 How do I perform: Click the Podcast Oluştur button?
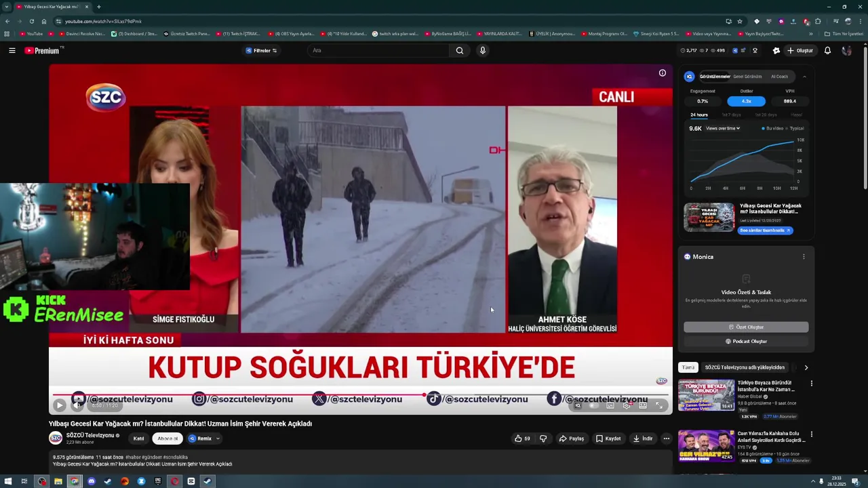[746, 342]
